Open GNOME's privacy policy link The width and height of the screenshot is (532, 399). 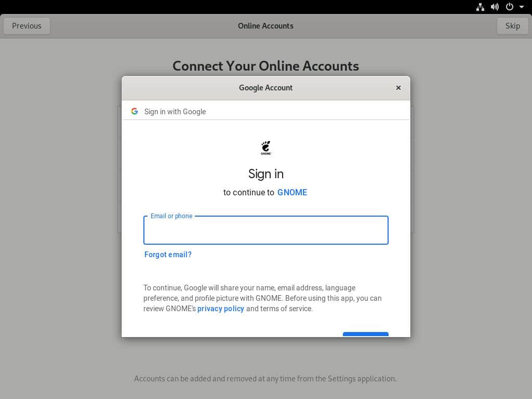click(220, 309)
